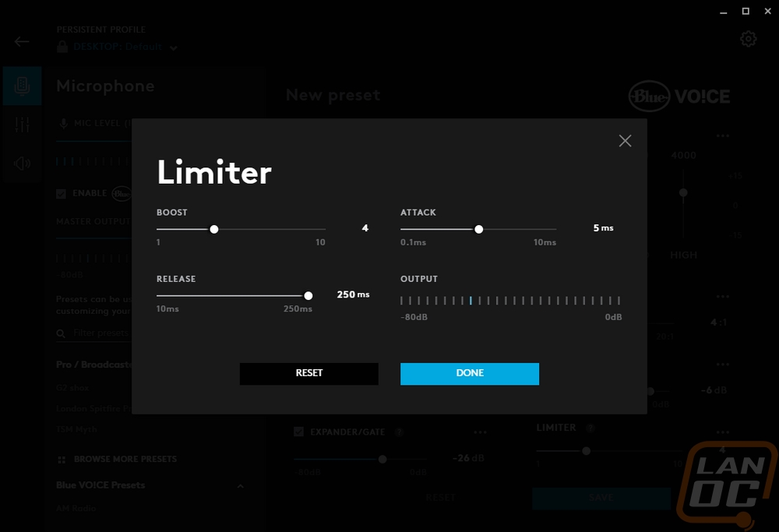Image resolution: width=779 pixels, height=532 pixels.
Task: Open the three-dot menu for EXPANDER/GATE
Action: click(480, 432)
